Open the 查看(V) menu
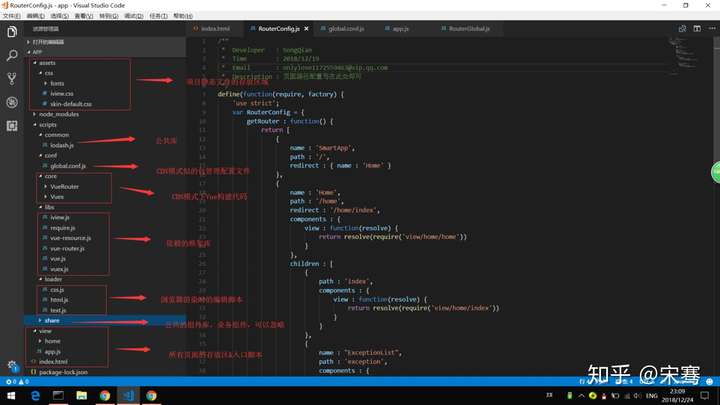 pyautogui.click(x=84, y=16)
